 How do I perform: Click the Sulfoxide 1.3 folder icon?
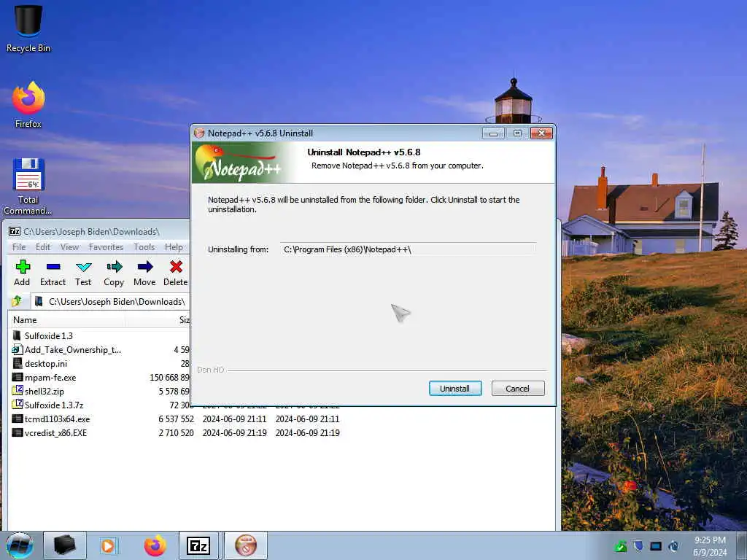(x=18, y=335)
